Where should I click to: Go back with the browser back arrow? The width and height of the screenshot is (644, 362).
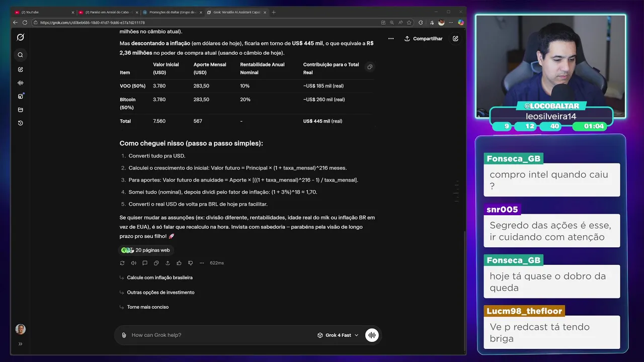pyautogui.click(x=15, y=23)
